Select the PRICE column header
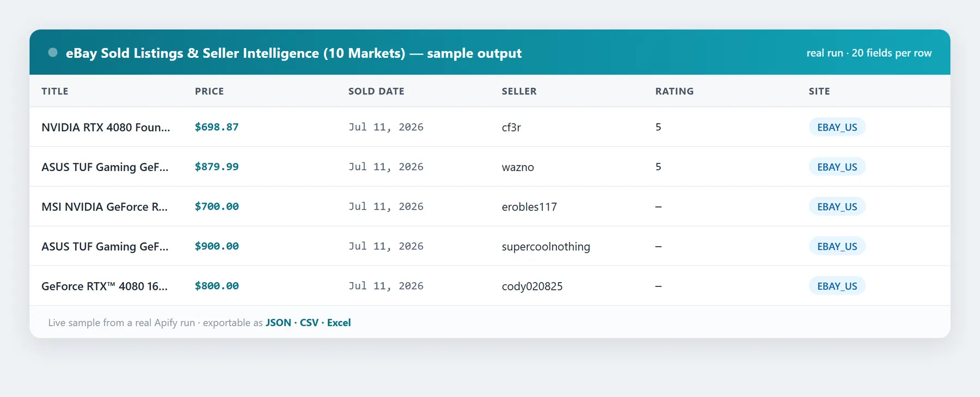This screenshot has height=397, width=980. 210,91
